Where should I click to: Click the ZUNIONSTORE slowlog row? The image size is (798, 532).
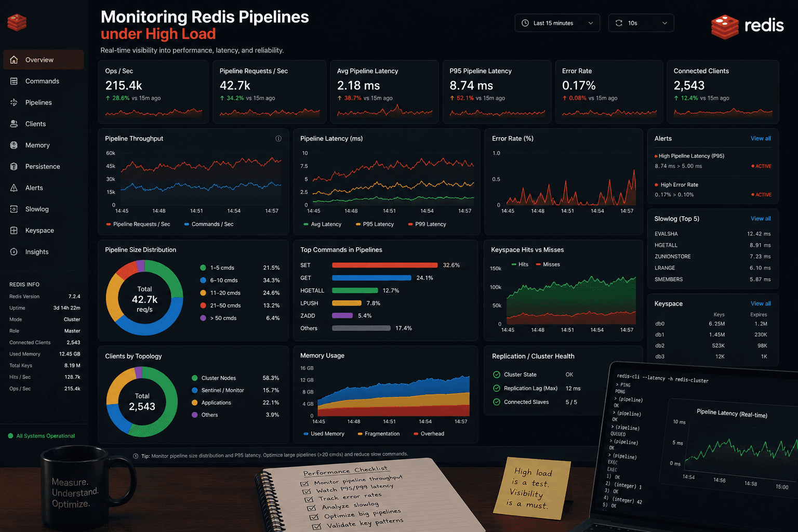click(x=713, y=257)
